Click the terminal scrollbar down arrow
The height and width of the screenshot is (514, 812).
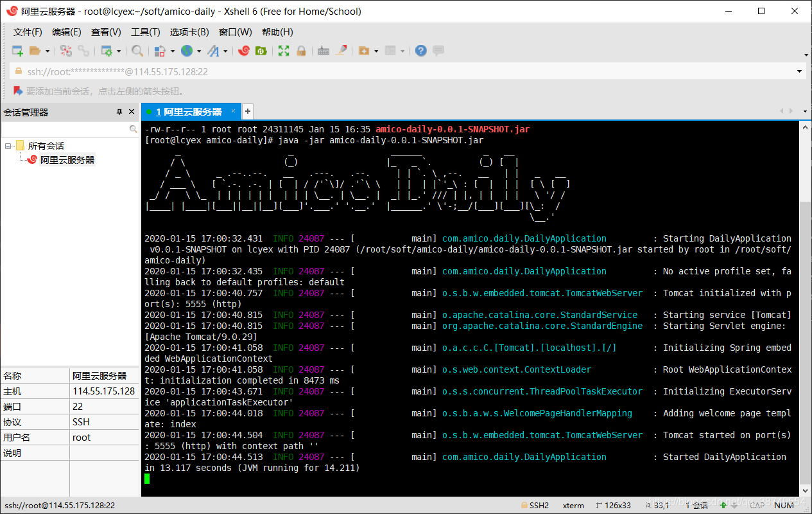click(x=805, y=491)
